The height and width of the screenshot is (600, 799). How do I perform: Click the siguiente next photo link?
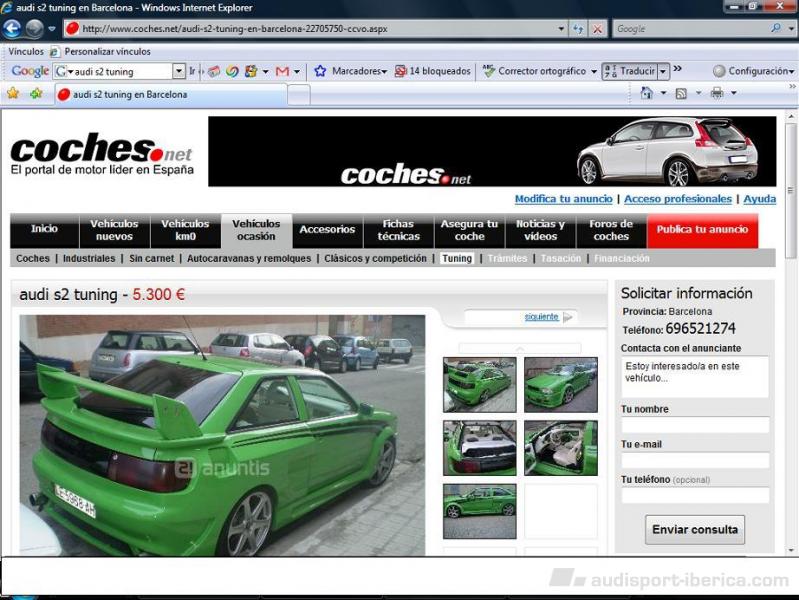[x=542, y=317]
